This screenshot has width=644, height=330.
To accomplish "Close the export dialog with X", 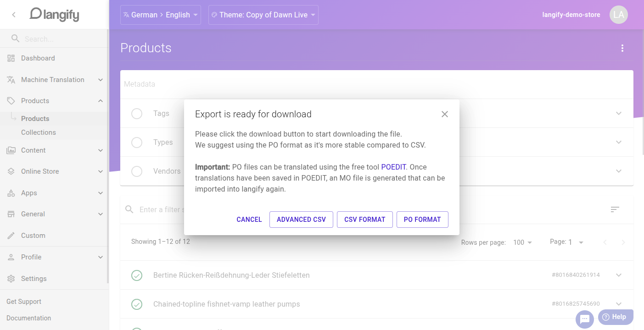I will tap(444, 114).
